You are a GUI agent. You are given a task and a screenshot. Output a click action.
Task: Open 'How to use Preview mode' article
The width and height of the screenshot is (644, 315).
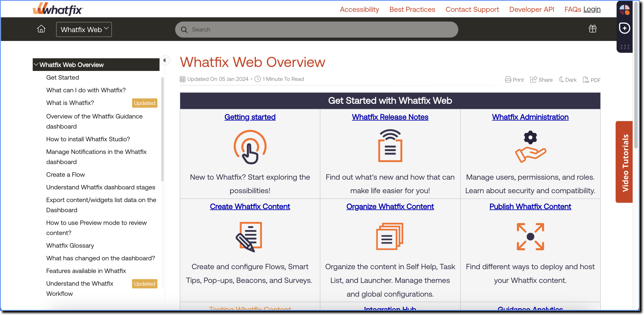pos(96,228)
